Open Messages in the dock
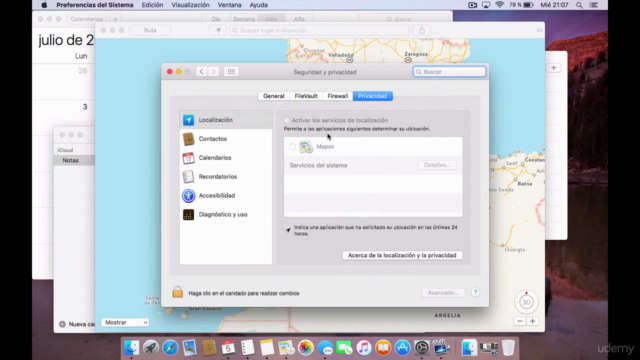 (325, 348)
